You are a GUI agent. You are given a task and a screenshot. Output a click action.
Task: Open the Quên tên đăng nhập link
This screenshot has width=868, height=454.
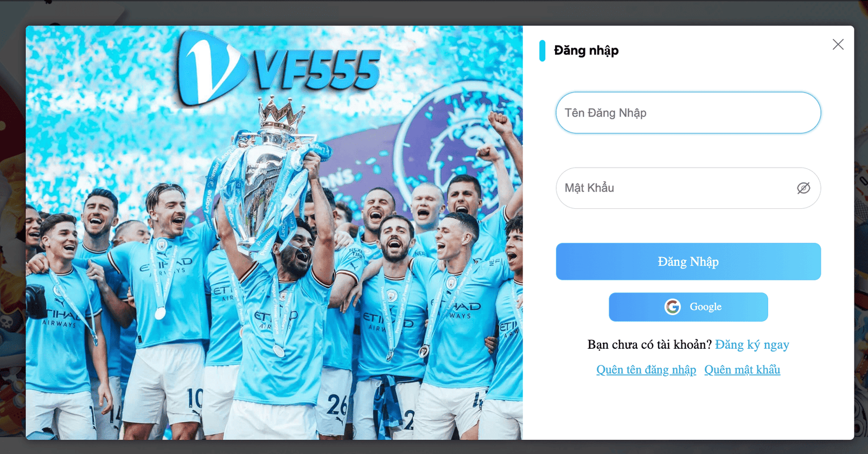(646, 370)
